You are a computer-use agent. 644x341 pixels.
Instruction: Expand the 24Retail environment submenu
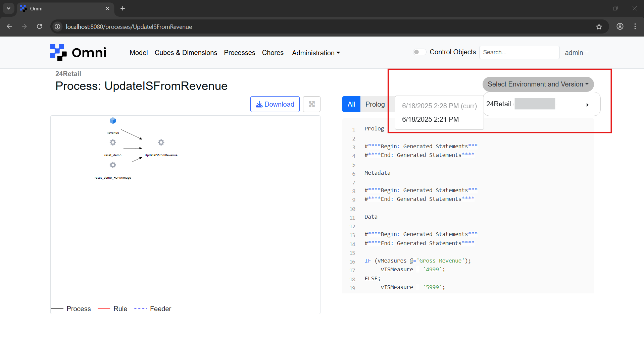[x=541, y=104]
